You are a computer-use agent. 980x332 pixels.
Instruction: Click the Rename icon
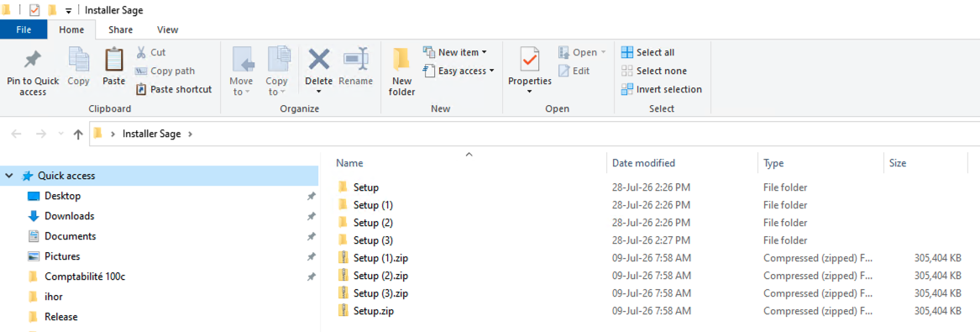[x=355, y=60]
